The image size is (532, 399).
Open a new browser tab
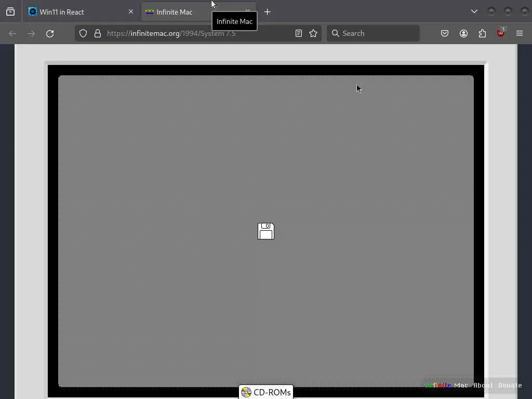pos(268,12)
